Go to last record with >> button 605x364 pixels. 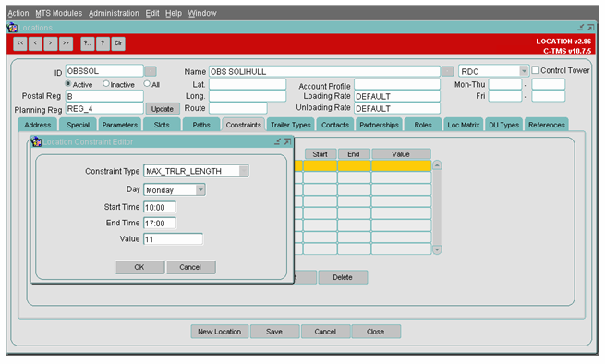66,43
